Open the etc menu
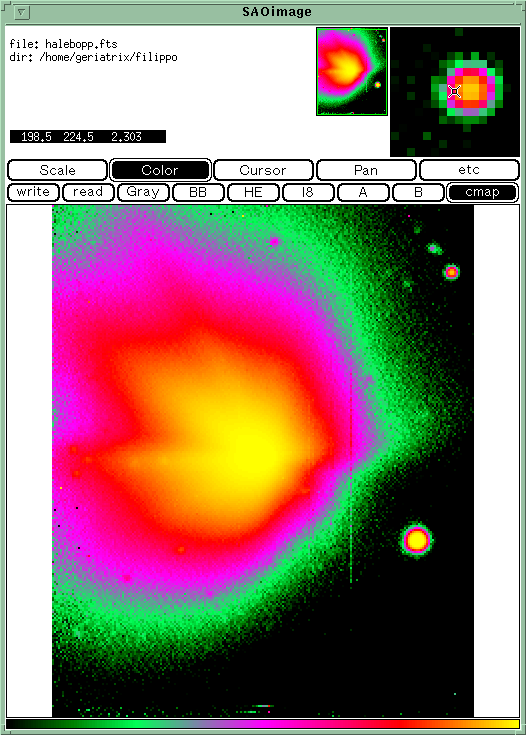The image size is (526, 735). point(469,170)
